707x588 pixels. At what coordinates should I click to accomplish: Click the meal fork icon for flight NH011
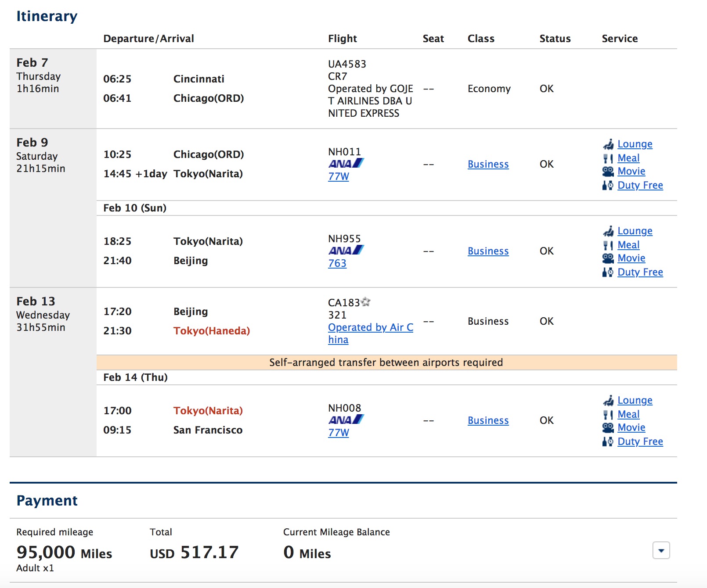click(608, 158)
